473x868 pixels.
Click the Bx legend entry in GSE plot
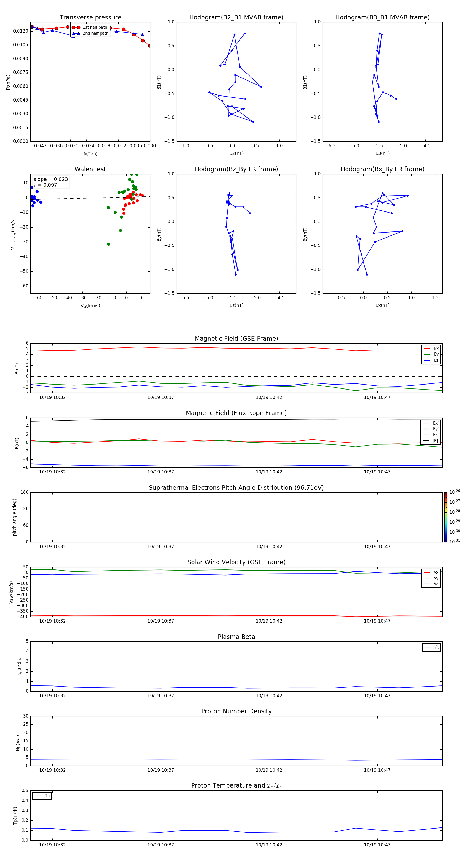click(x=431, y=349)
